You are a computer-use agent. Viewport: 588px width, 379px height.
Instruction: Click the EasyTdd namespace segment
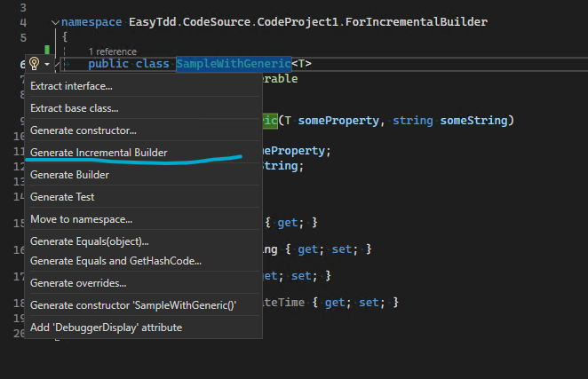point(153,22)
